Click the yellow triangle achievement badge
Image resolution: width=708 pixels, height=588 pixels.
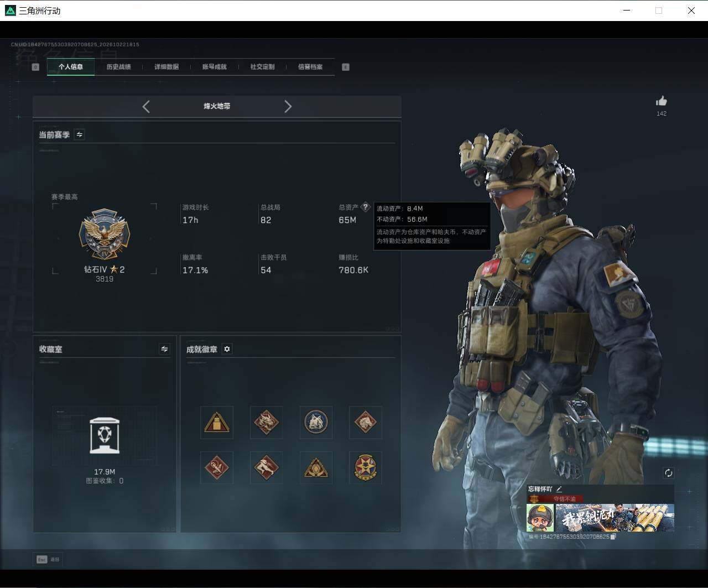point(217,423)
